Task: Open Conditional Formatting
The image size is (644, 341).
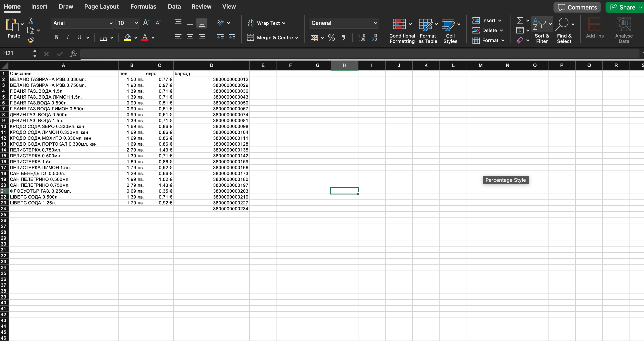Action: tap(402, 31)
